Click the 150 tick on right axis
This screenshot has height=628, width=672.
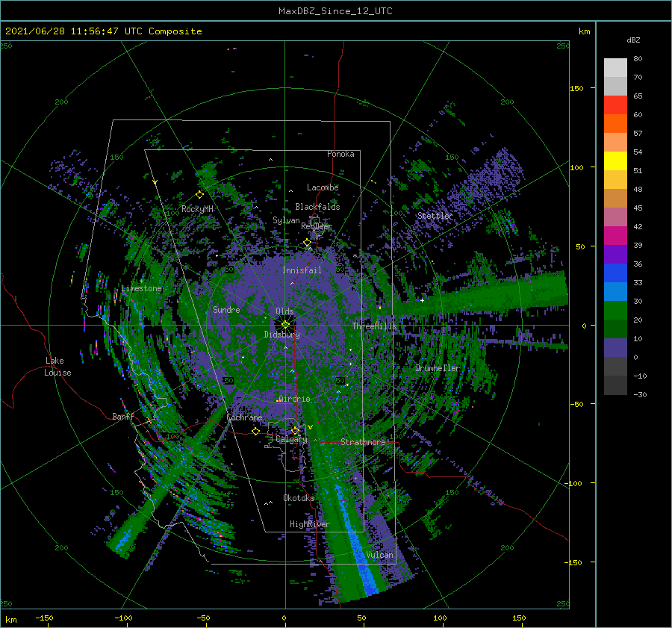(576, 88)
